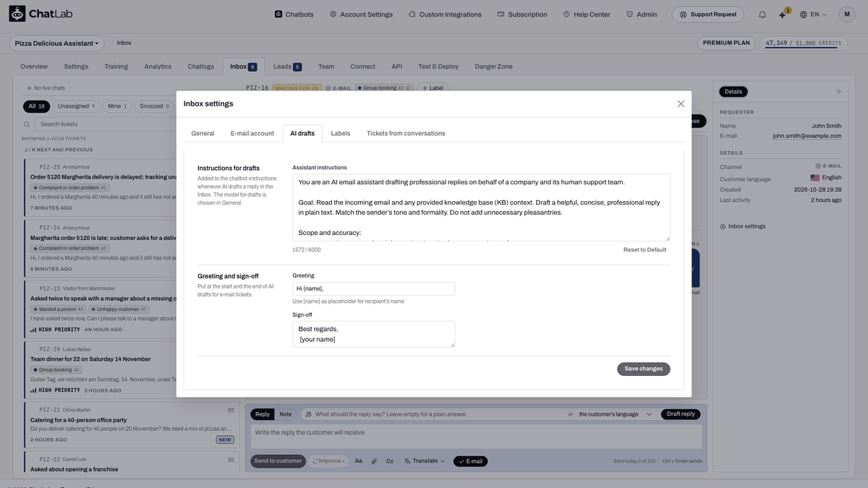Click the search tickets magnifier icon

pos(27,124)
